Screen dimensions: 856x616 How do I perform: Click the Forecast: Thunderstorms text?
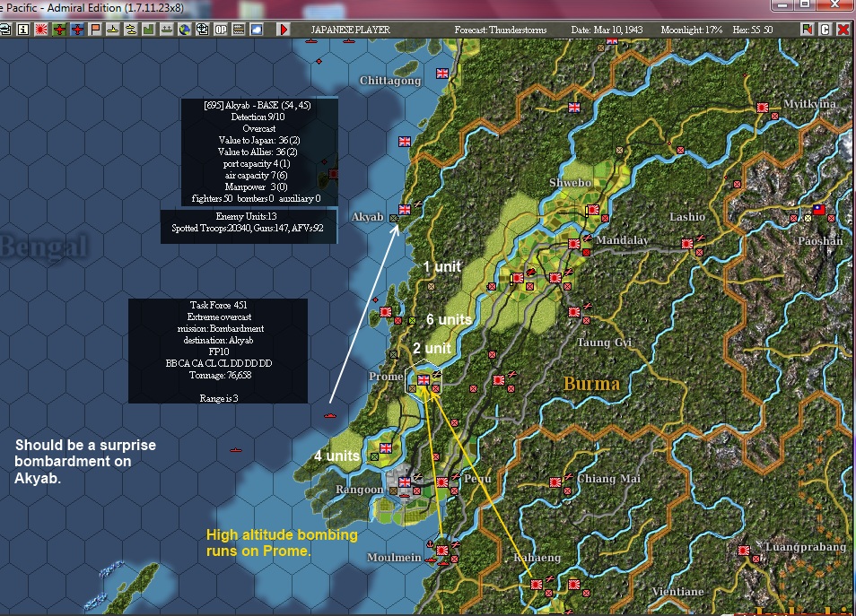point(501,30)
